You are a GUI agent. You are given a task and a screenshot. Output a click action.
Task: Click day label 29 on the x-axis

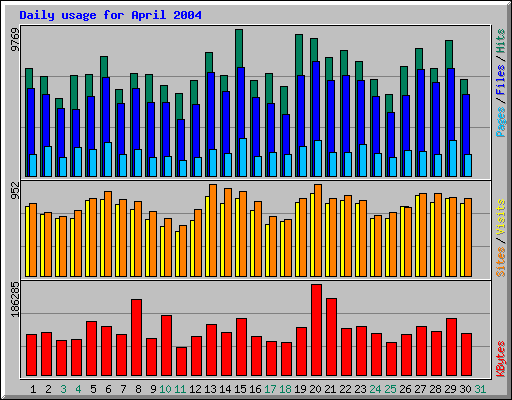450,389
